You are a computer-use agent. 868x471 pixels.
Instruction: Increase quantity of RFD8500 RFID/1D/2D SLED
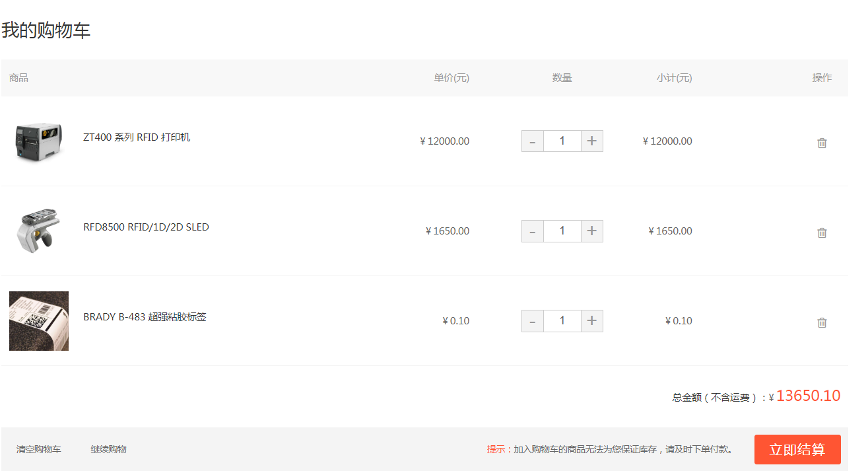coord(592,231)
